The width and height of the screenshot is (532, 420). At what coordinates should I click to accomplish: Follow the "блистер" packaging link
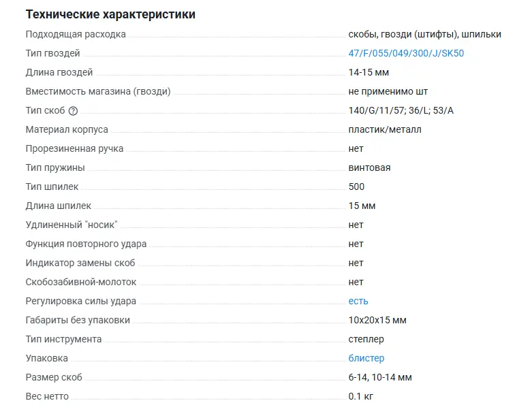pos(366,358)
